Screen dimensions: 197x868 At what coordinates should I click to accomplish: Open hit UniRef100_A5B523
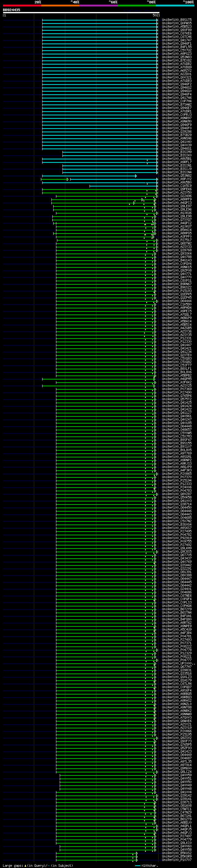(177, 26)
